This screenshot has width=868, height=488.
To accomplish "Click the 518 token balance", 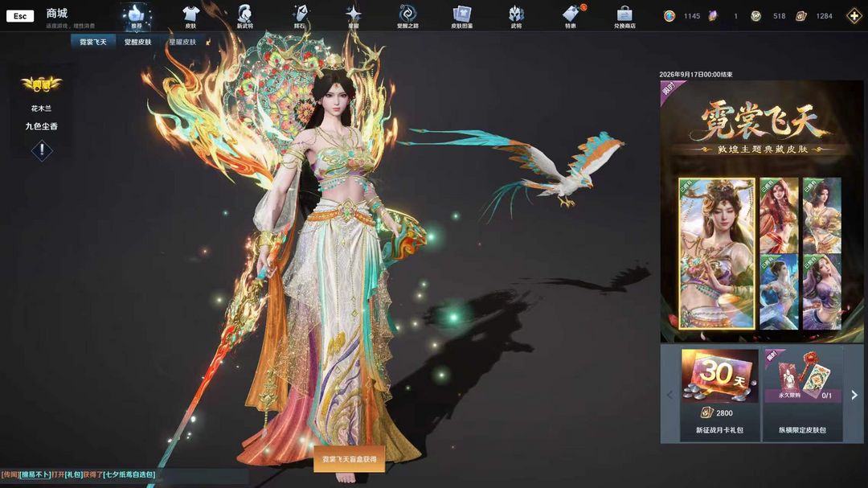I will click(780, 16).
